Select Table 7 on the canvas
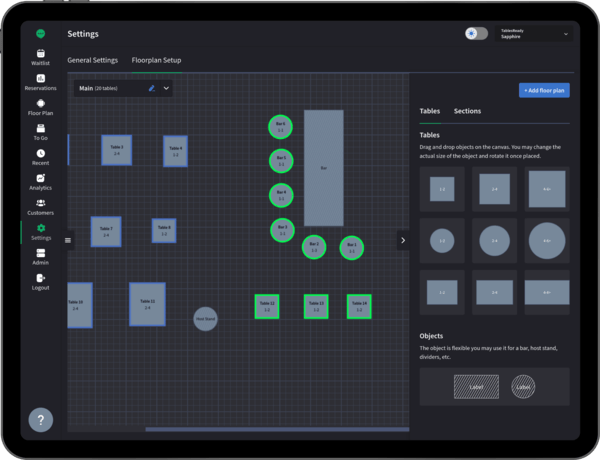The height and width of the screenshot is (460, 600). coord(106,232)
